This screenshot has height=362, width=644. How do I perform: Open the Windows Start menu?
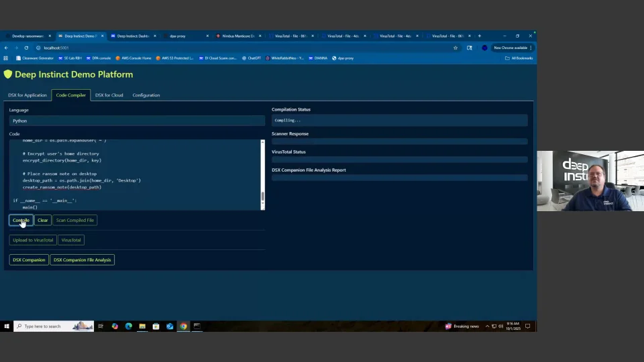tap(7, 326)
